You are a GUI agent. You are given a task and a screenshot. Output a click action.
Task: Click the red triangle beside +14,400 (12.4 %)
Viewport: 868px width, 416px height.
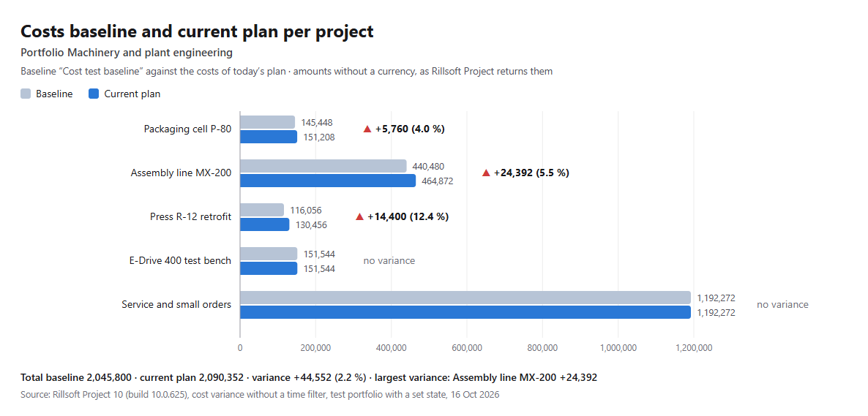point(359,217)
